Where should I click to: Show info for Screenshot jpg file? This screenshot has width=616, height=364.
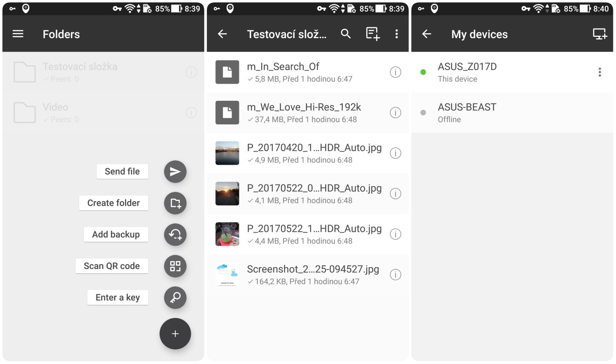pos(395,275)
